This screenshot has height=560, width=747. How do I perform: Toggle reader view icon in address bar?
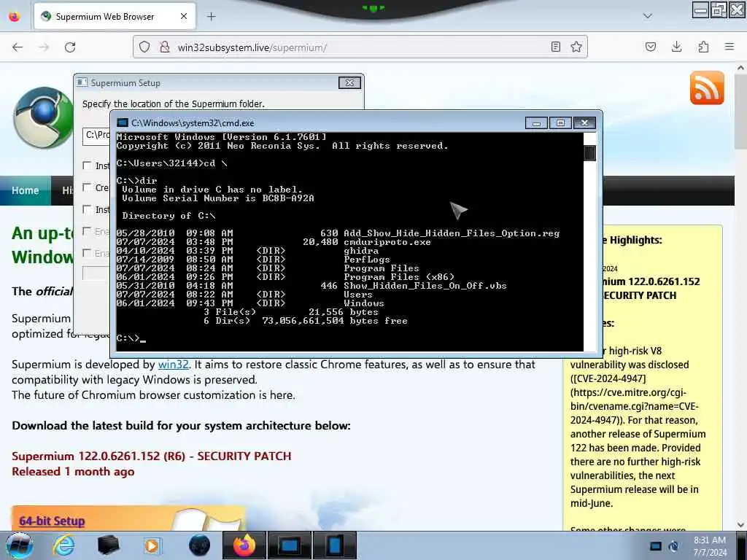[x=555, y=47]
